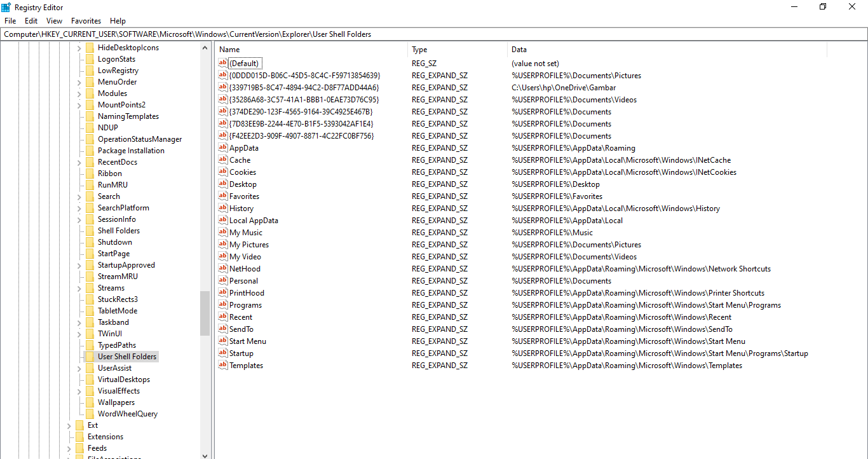This screenshot has height=459, width=868.
Task: Select the Shutdown key in the tree
Action: tap(115, 242)
